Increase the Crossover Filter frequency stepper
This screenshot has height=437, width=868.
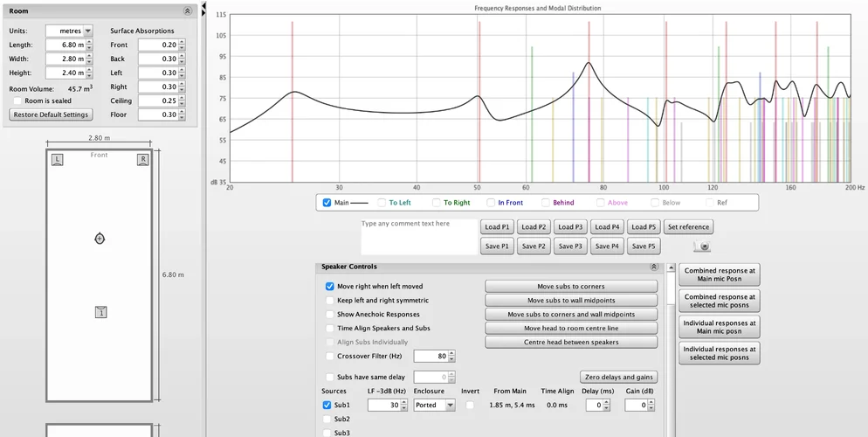(x=451, y=353)
